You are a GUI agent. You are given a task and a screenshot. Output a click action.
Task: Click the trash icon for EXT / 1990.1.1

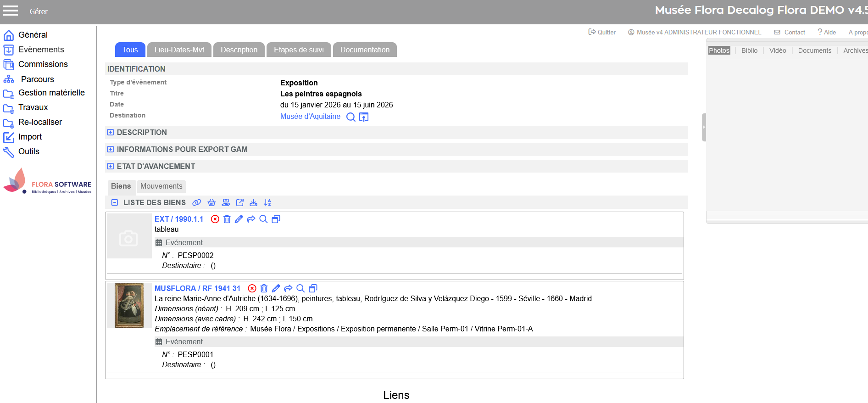tap(227, 219)
